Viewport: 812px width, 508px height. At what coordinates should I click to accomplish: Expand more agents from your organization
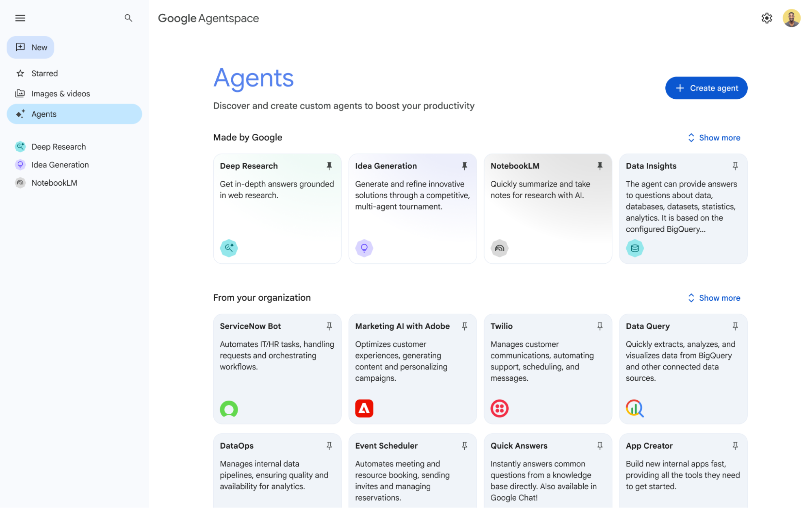[x=713, y=297]
